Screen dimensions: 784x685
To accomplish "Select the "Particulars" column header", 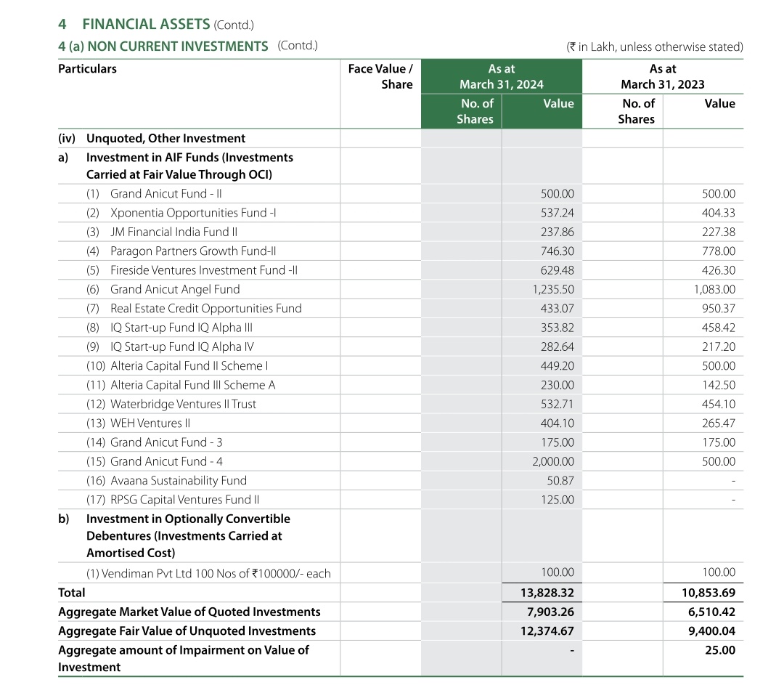I will (88, 68).
